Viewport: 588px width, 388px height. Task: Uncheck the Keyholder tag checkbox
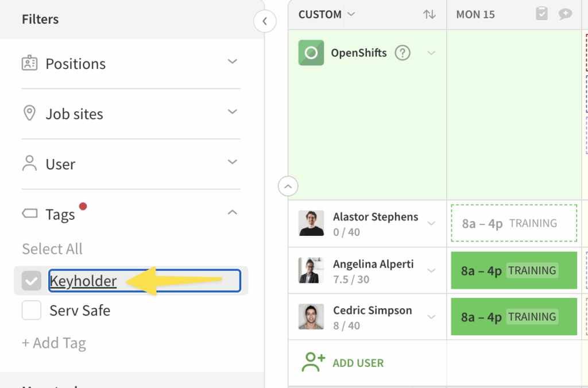[32, 281]
